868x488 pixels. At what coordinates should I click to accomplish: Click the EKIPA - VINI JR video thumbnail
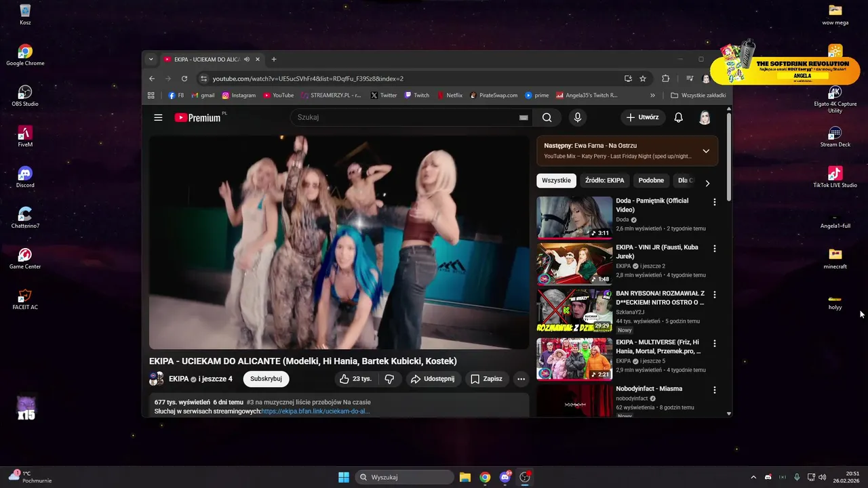[574, 264]
